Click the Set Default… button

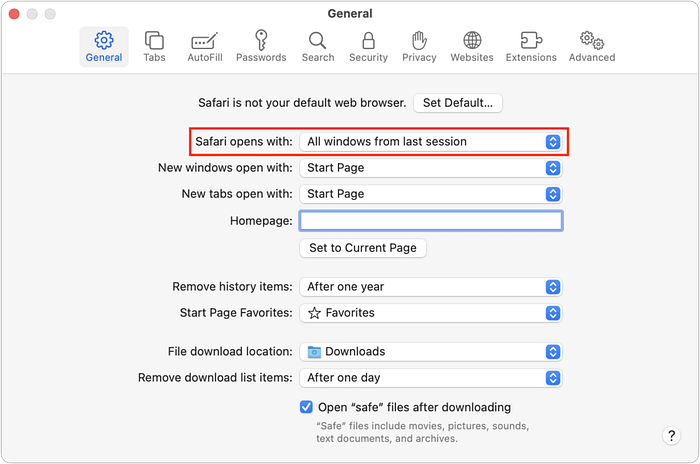459,103
